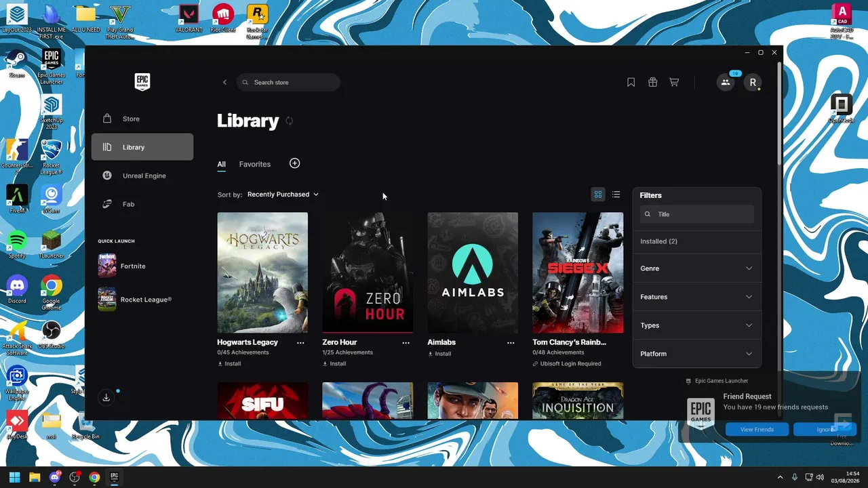This screenshot has height=488, width=868.
Task: Open the Store page from the sidebar
Action: point(142,119)
